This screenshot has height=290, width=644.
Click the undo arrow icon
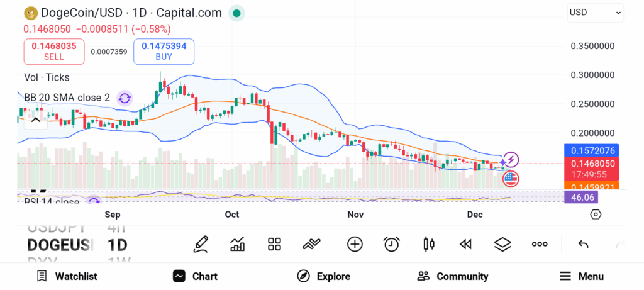(x=583, y=244)
